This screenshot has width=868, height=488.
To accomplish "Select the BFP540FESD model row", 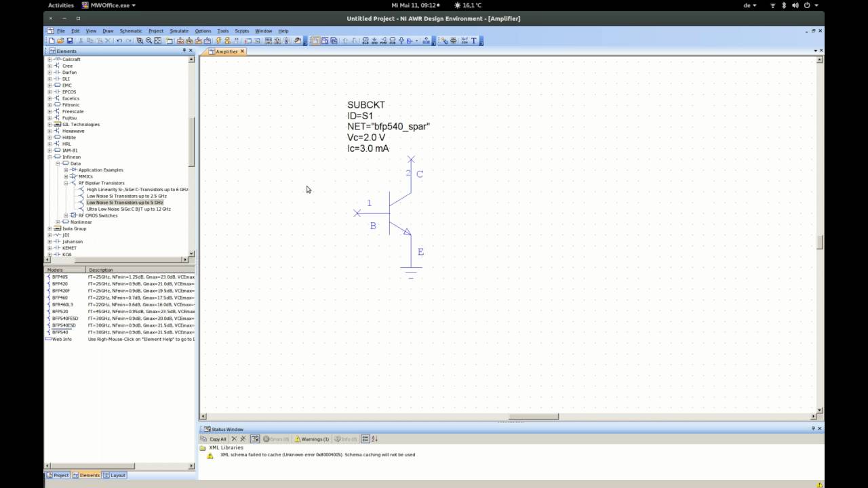I will pos(119,318).
